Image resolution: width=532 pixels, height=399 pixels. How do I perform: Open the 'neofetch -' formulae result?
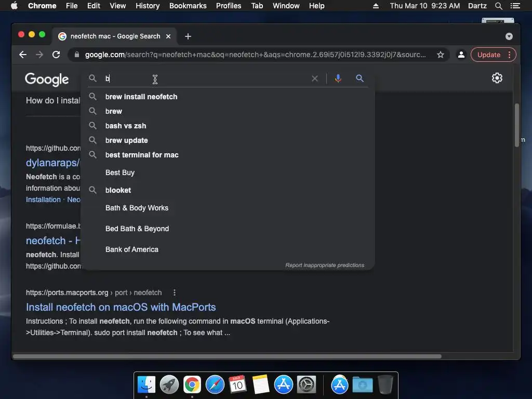click(53, 241)
